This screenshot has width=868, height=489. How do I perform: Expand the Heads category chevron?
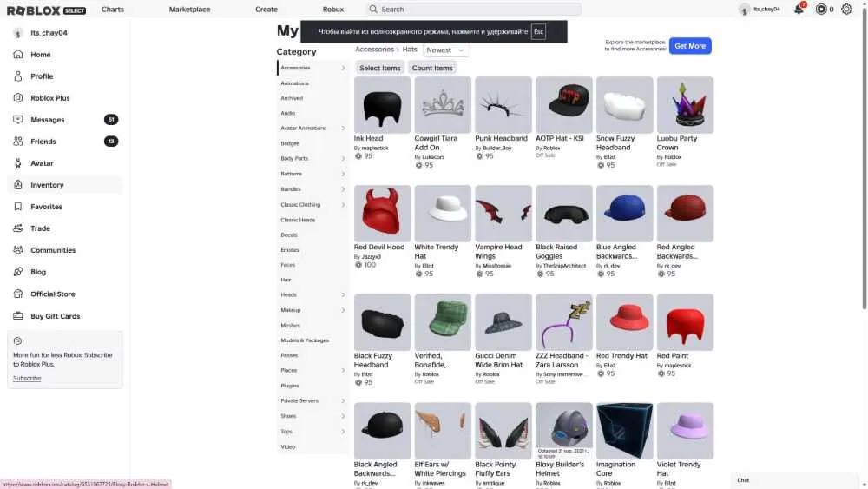[343, 295]
